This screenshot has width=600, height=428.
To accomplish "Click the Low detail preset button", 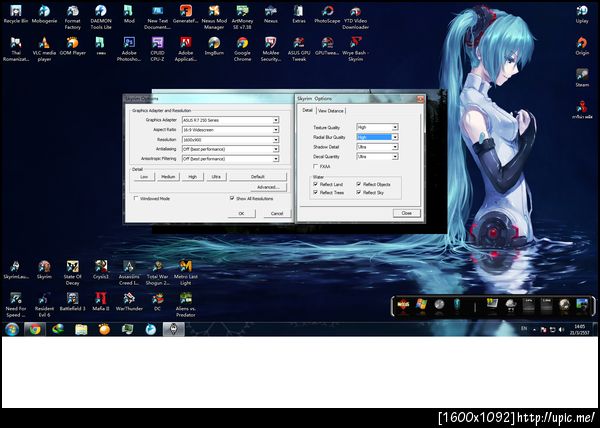I will (144, 177).
